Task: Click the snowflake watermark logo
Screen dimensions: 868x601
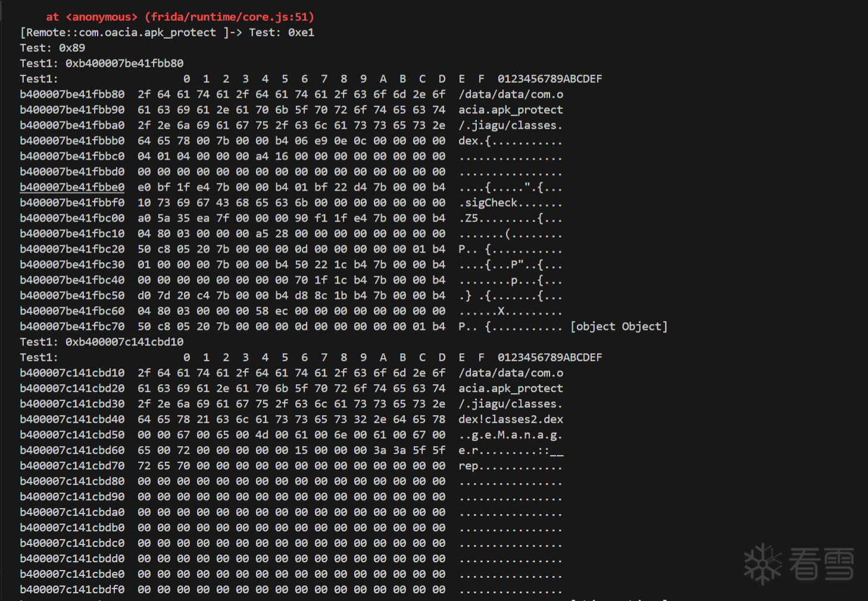Action: (x=763, y=563)
